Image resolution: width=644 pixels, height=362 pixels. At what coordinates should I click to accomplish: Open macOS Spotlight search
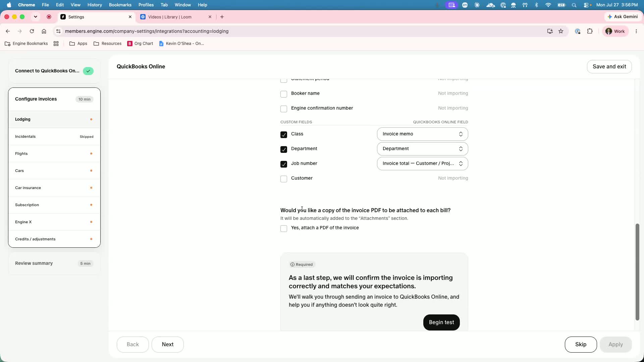574,5
